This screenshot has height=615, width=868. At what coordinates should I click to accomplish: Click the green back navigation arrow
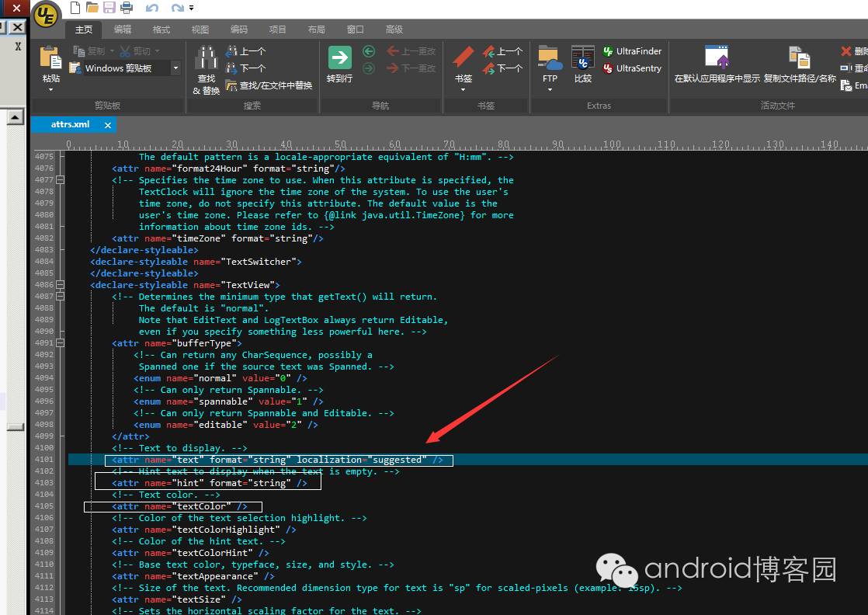coord(369,51)
